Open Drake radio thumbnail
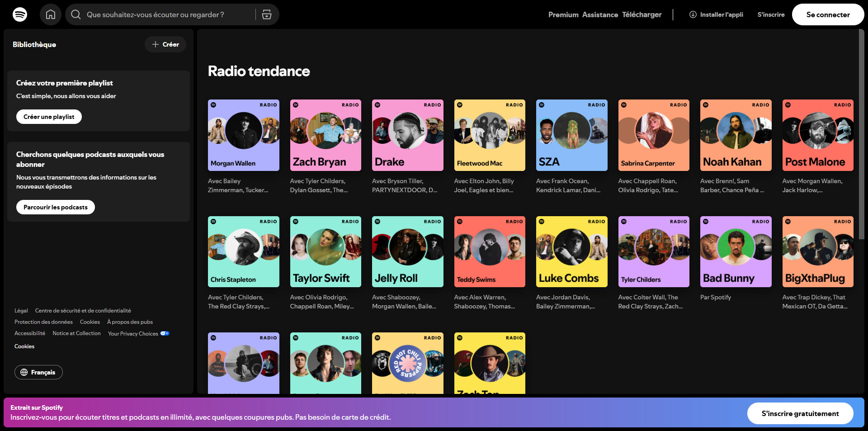The height and width of the screenshot is (431, 868). pos(408,135)
